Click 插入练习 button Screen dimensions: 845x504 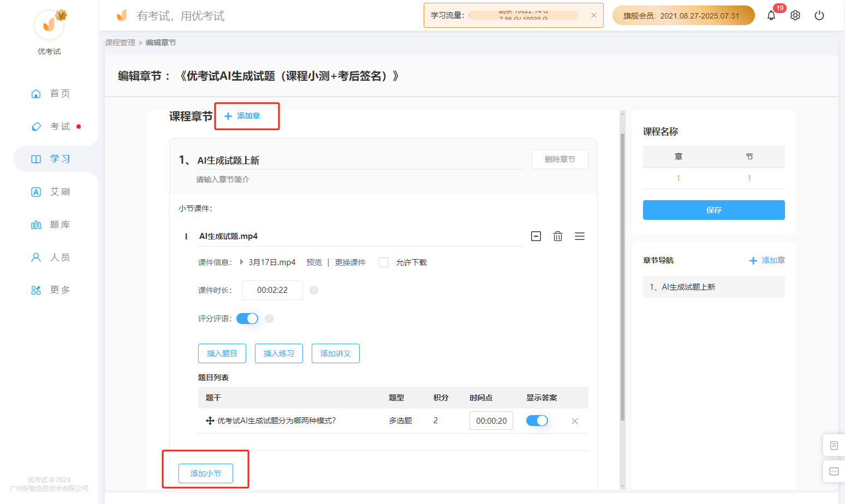(279, 353)
